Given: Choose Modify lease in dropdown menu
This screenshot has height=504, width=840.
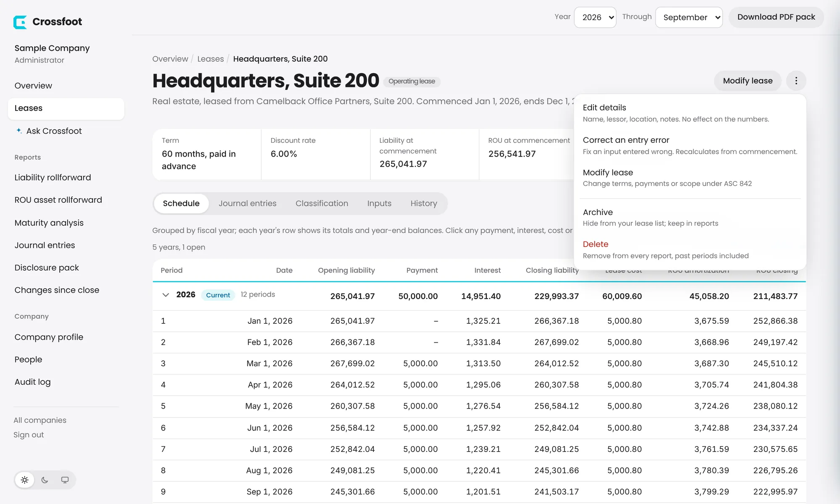Looking at the screenshot, I should (x=690, y=178).
